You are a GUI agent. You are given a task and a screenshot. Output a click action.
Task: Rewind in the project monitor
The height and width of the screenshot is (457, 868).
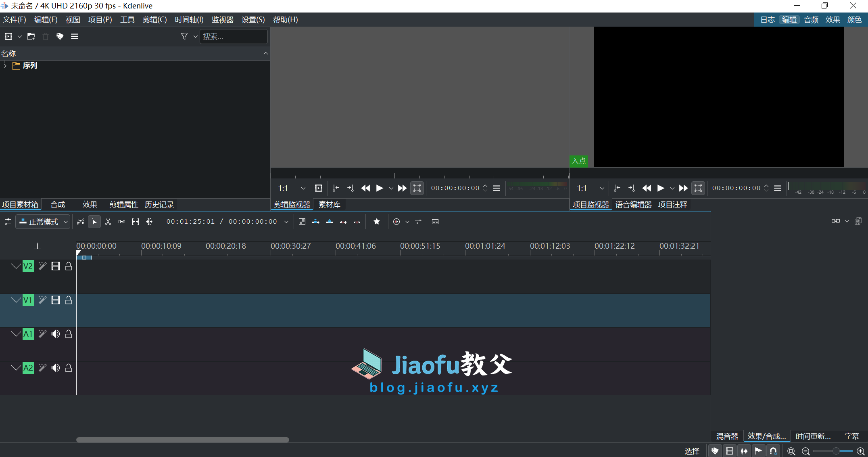[x=647, y=188]
